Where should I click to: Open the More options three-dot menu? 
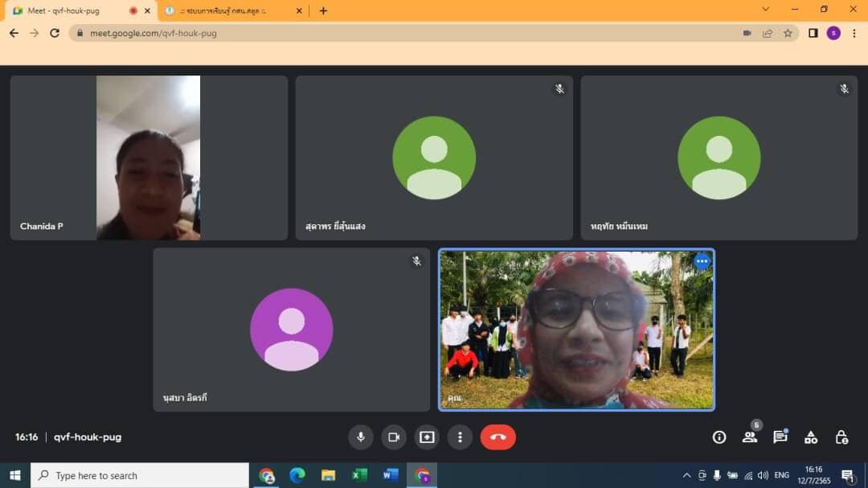coord(460,437)
